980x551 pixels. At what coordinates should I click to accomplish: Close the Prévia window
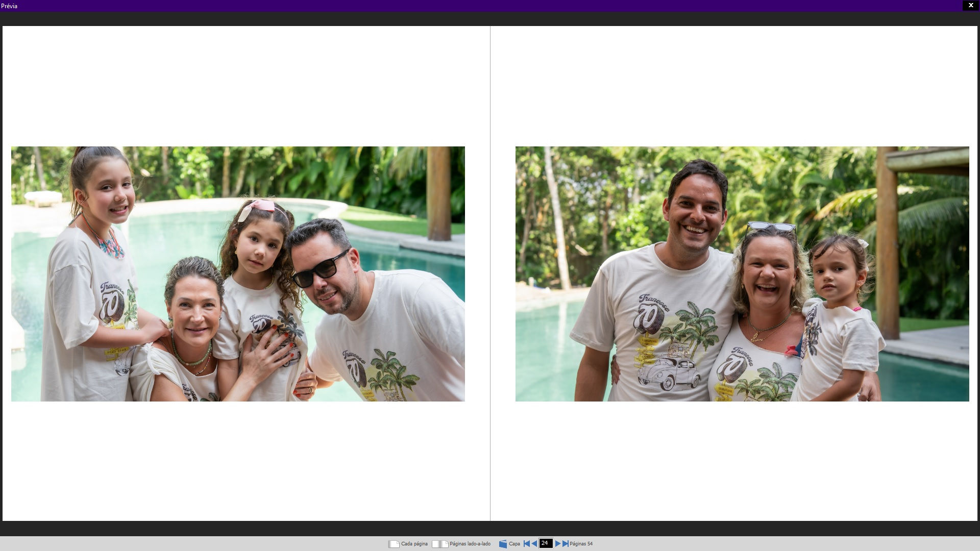coord(971,5)
